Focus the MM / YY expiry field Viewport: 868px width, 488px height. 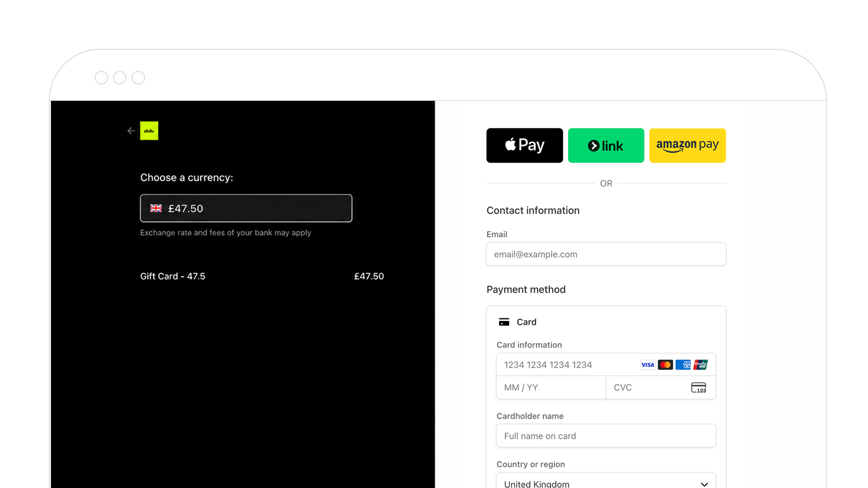551,388
